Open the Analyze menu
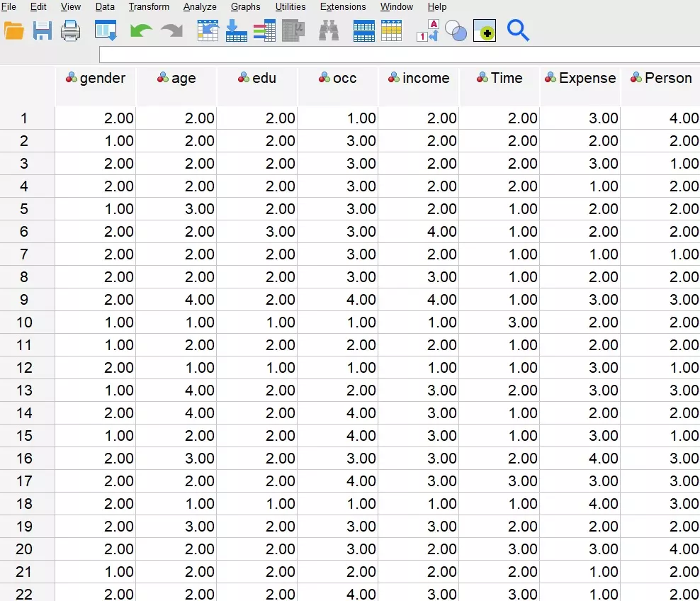Screen dimensions: 700x601 (x=200, y=6)
